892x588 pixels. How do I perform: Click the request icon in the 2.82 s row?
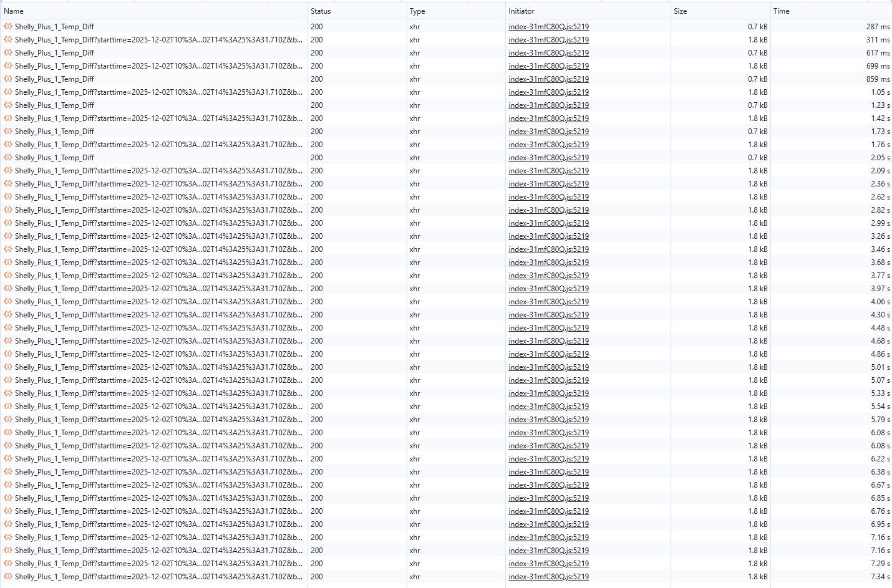pos(8,210)
